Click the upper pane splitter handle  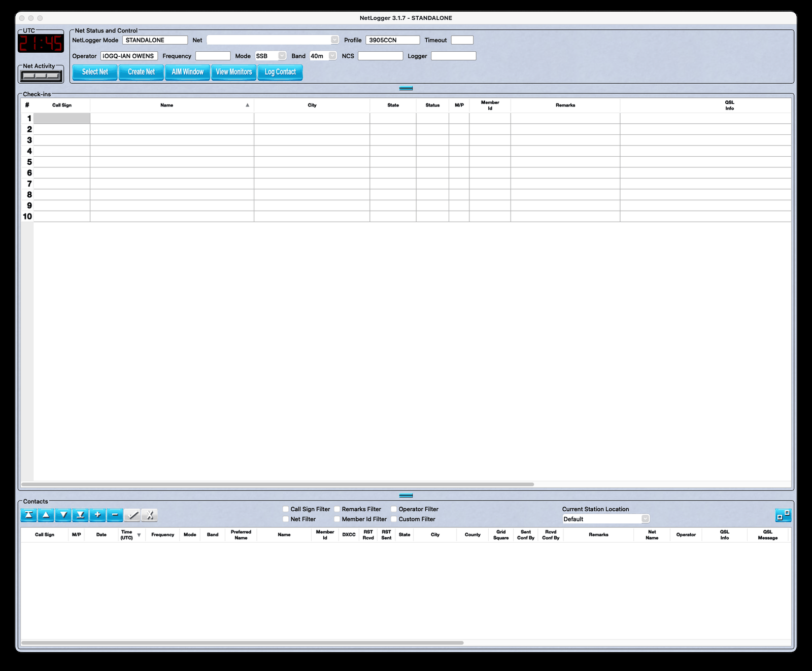tap(406, 88)
